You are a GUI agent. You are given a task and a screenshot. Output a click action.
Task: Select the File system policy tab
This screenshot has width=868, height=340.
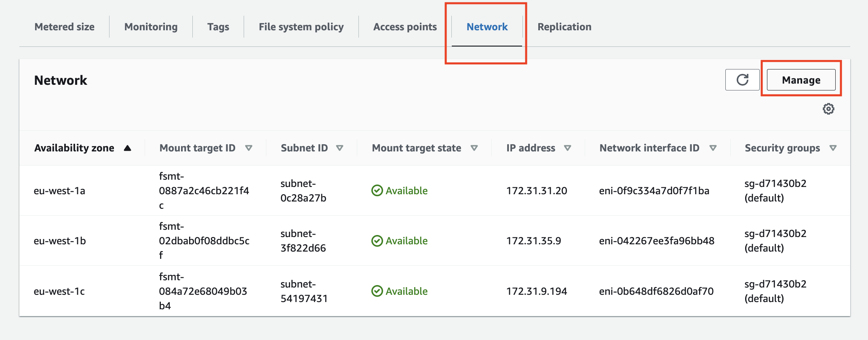(x=301, y=27)
